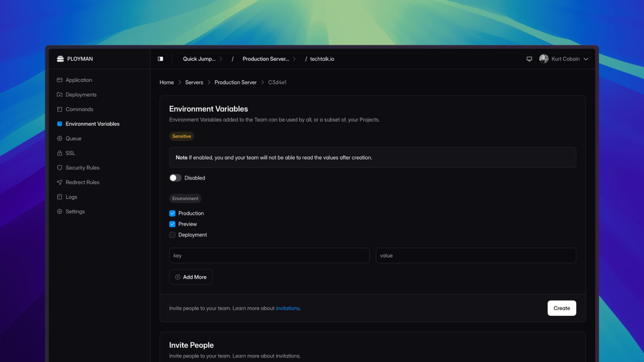Click the Create button
This screenshot has width=644, height=362.
[561, 308]
